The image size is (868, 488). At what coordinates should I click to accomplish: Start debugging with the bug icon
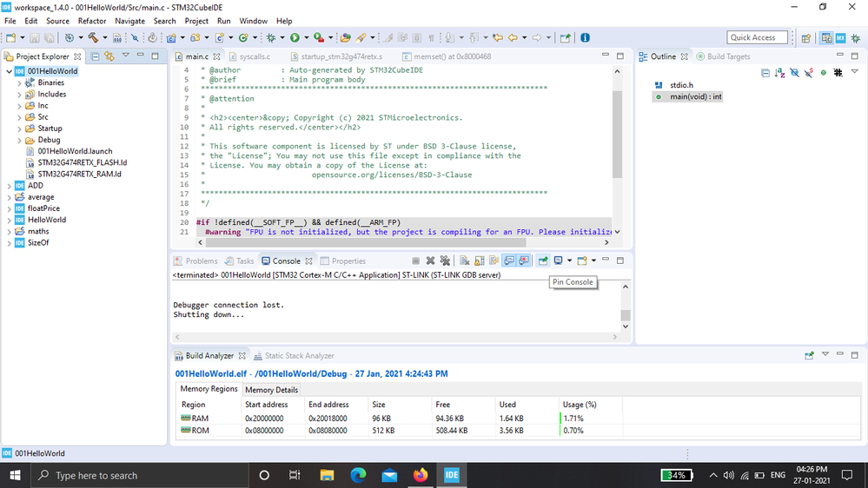tap(271, 37)
